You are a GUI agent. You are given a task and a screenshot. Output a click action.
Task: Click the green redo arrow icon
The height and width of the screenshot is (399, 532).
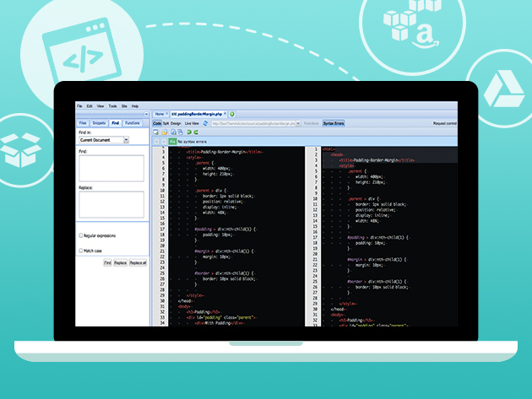click(x=196, y=132)
